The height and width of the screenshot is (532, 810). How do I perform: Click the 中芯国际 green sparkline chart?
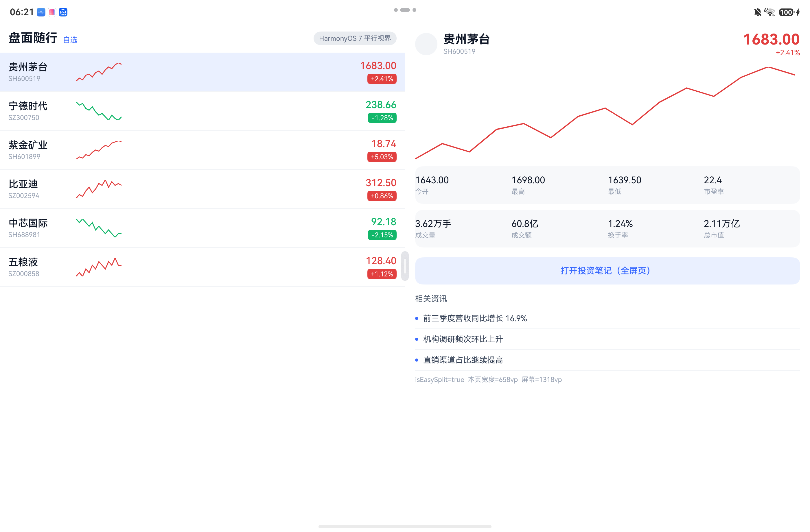(99, 228)
